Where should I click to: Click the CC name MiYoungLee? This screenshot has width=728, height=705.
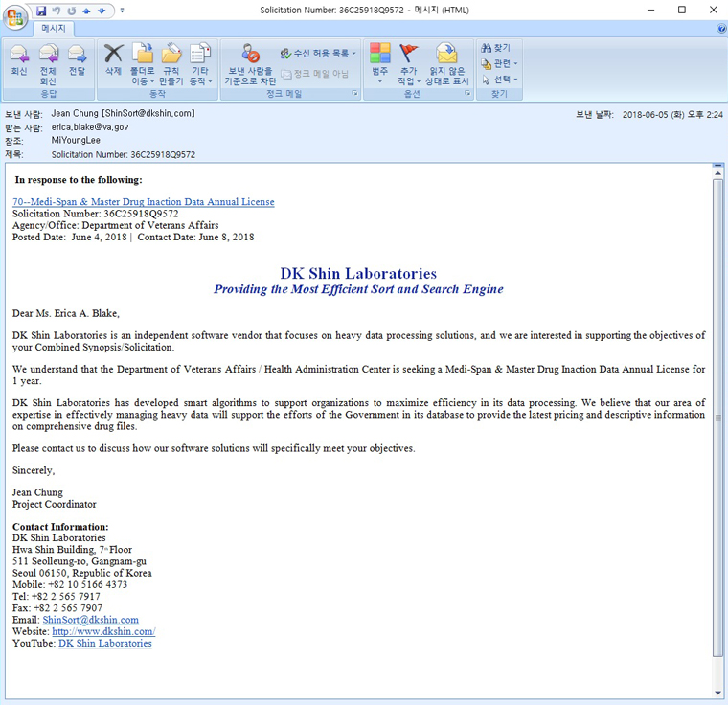[x=76, y=140]
